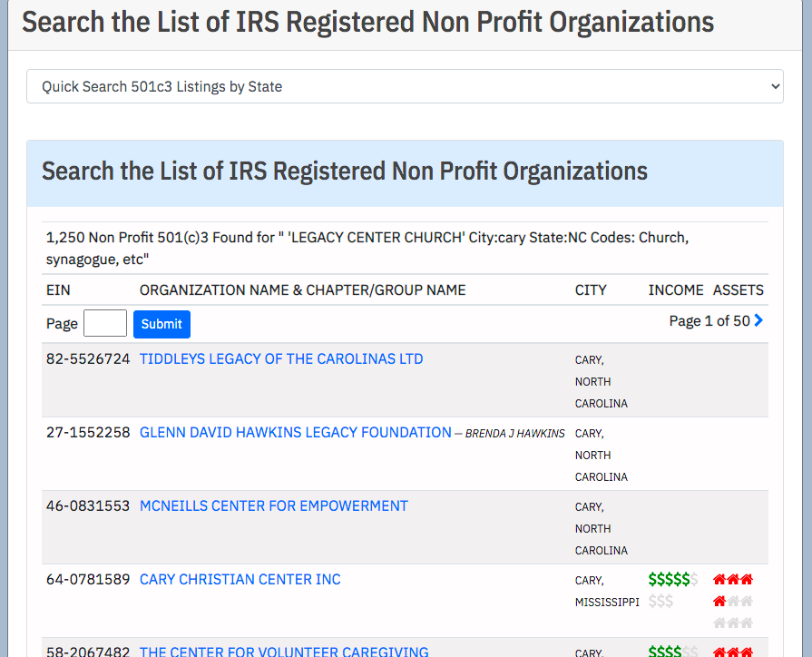Image resolution: width=812 pixels, height=657 pixels.
Task: Open TIDDLEYS LEGACY OF THE CAROLINAS LTD link
Action: [x=281, y=359]
